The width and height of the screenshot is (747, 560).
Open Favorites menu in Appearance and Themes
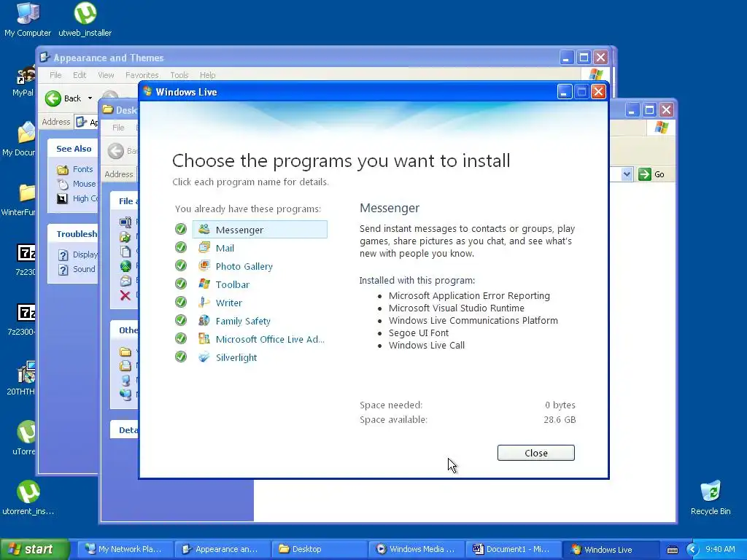[142, 75]
